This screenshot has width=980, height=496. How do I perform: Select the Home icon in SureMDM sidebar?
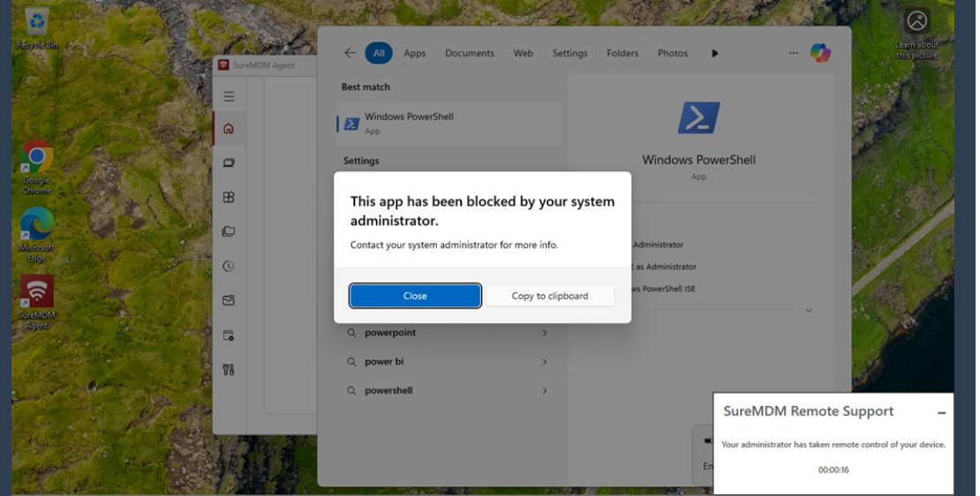[229, 129]
